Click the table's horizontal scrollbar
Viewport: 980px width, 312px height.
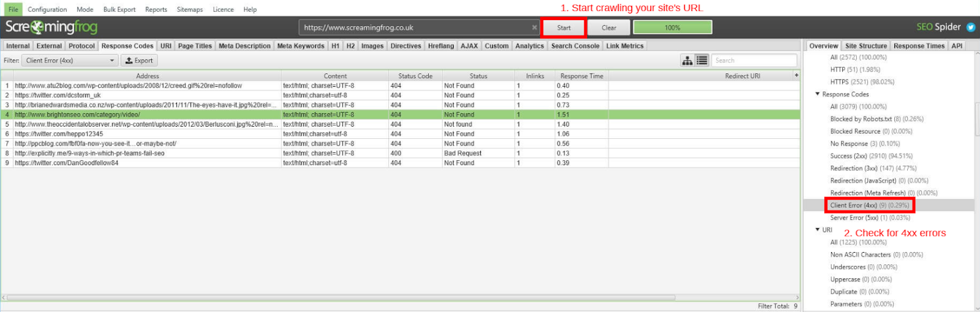[341, 297]
